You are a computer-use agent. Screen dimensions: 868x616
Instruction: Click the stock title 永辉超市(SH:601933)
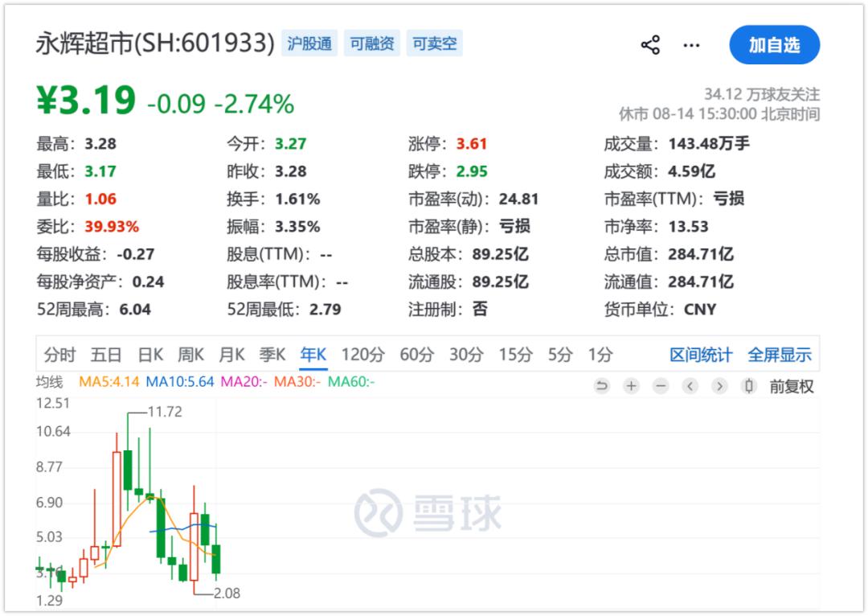(155, 43)
